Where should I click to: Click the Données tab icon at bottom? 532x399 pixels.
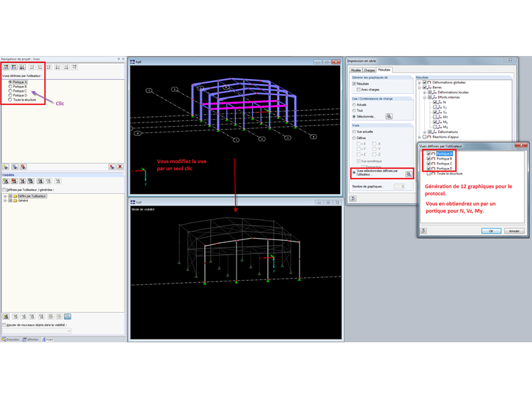pyautogui.click(x=3, y=339)
